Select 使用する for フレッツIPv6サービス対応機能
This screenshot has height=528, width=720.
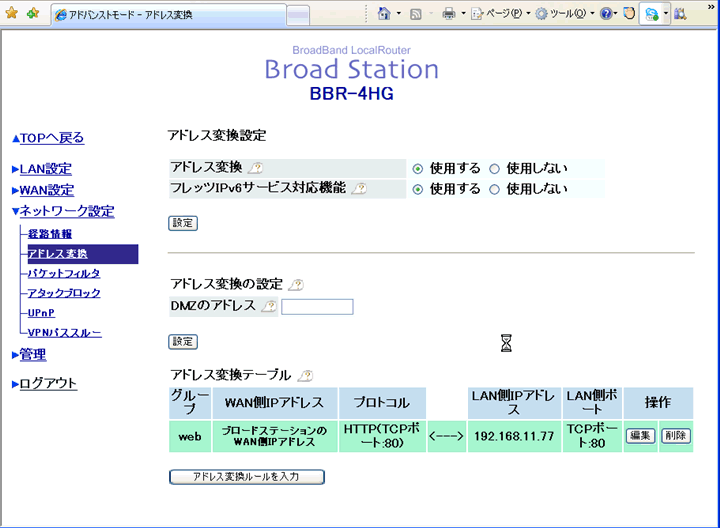417,189
